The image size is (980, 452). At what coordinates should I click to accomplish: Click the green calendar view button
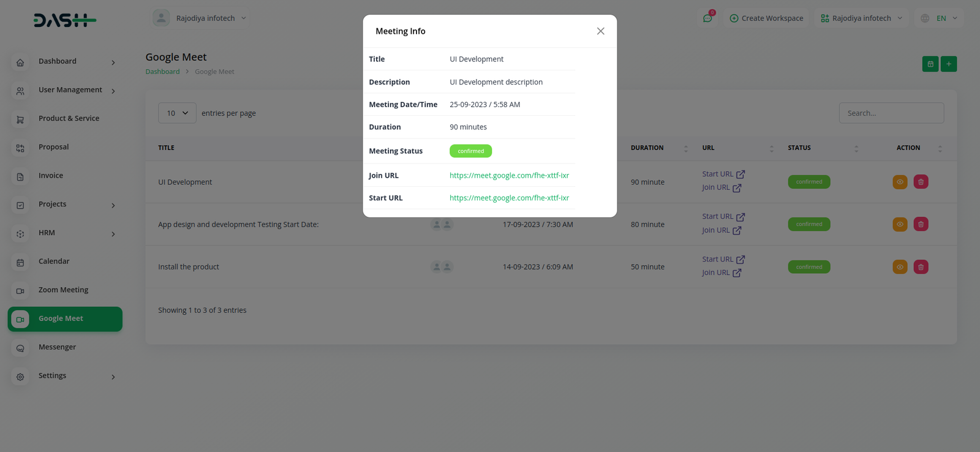(x=930, y=64)
